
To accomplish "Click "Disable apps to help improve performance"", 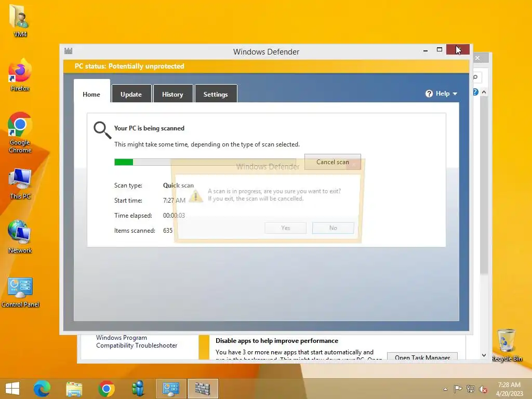I will click(x=277, y=341).
